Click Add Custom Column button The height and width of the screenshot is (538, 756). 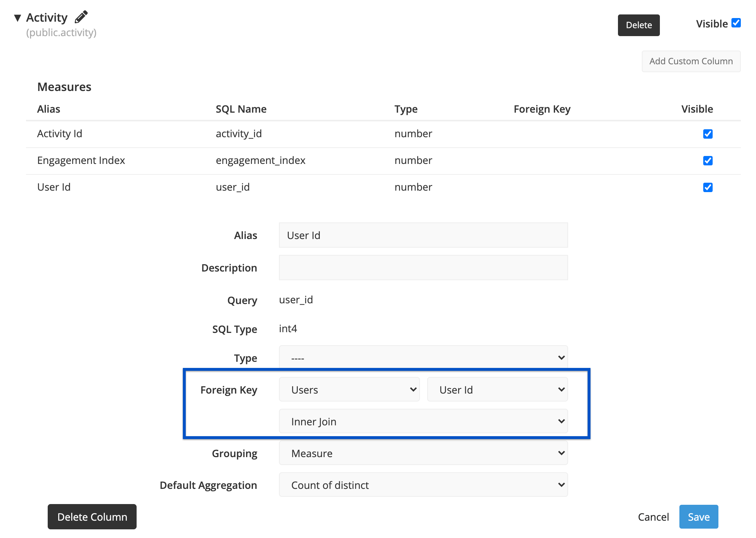click(691, 61)
